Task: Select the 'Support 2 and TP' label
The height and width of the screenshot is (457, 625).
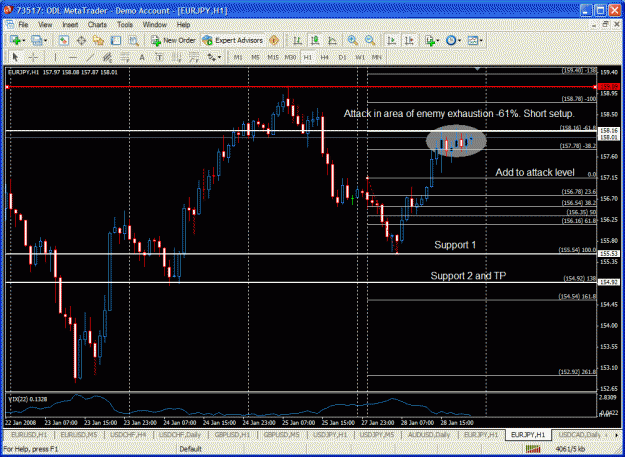Action: (x=468, y=276)
